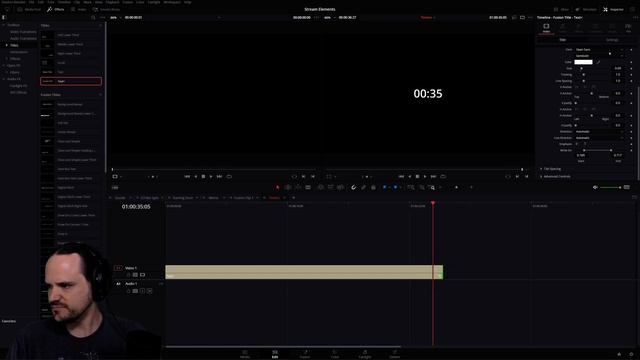
Task: Open Media Pool panel
Action: pyautogui.click(x=29, y=9)
